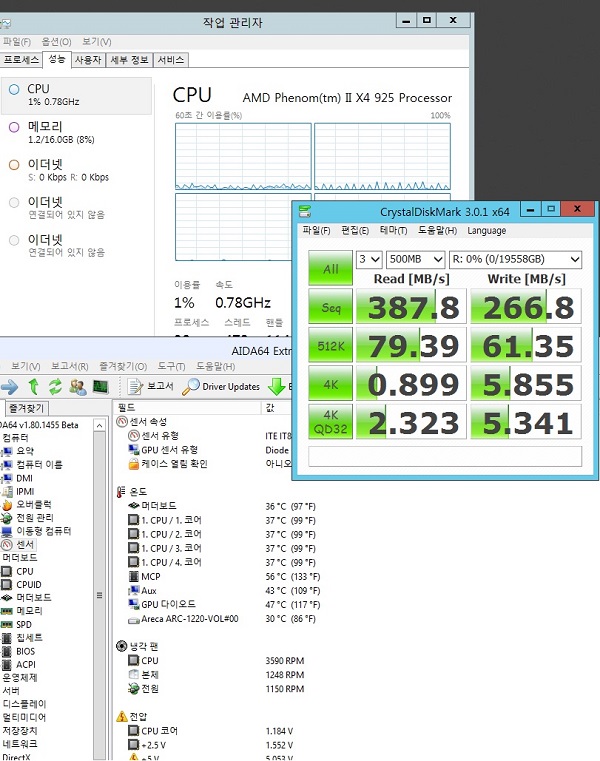Screen dimensions: 600x761
Task: Click the AIDA64 forward arrow toolbar icon
Action: 9,387
